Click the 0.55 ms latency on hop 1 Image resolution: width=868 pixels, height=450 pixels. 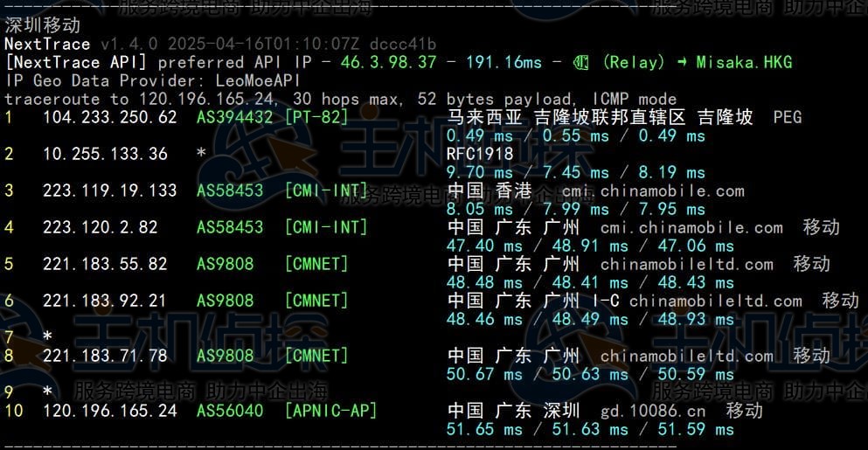(576, 136)
